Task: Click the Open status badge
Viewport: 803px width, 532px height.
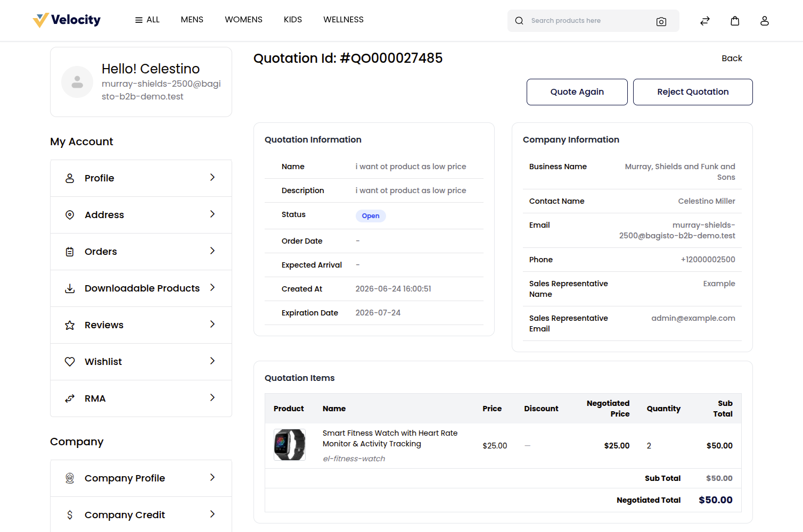Action: (x=371, y=216)
